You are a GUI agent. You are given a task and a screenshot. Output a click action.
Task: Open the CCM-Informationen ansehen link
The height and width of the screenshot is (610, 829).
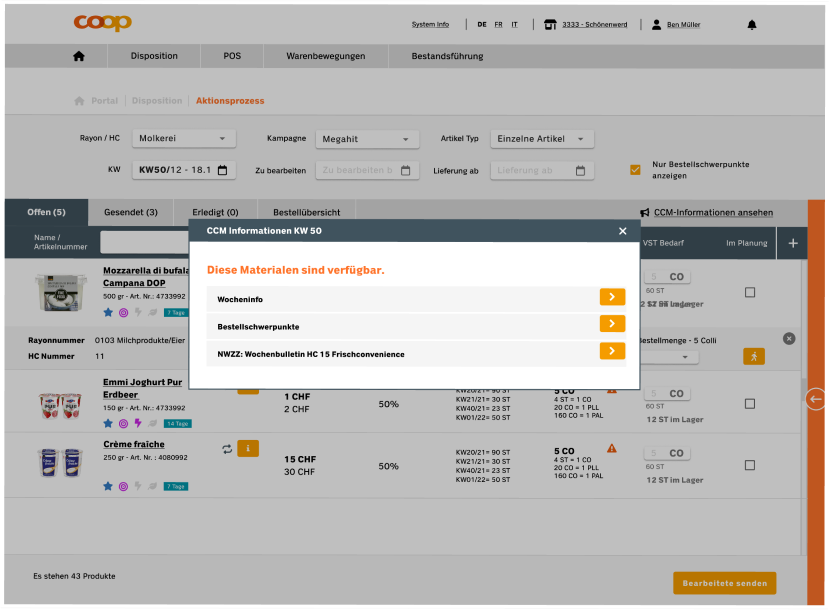click(713, 212)
